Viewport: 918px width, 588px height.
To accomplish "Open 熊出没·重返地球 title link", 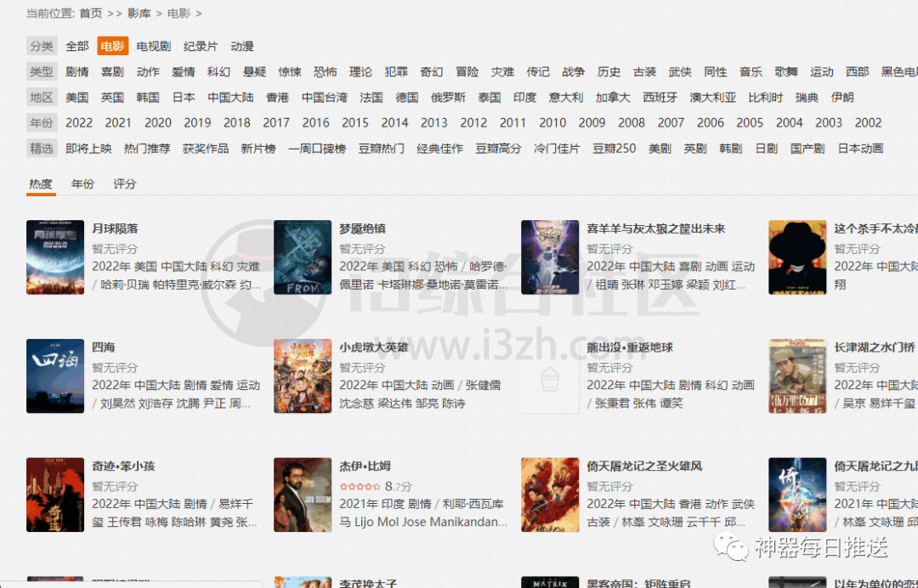I will point(630,348).
